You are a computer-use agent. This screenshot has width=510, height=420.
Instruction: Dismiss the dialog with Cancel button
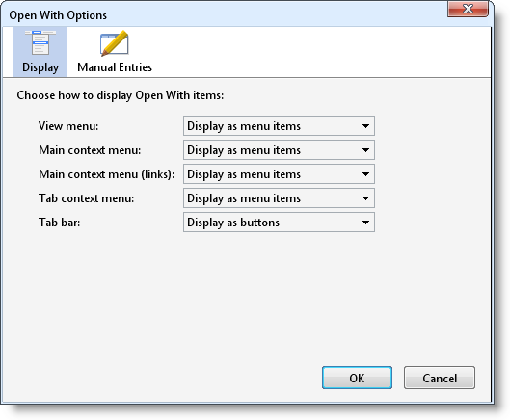pos(440,378)
